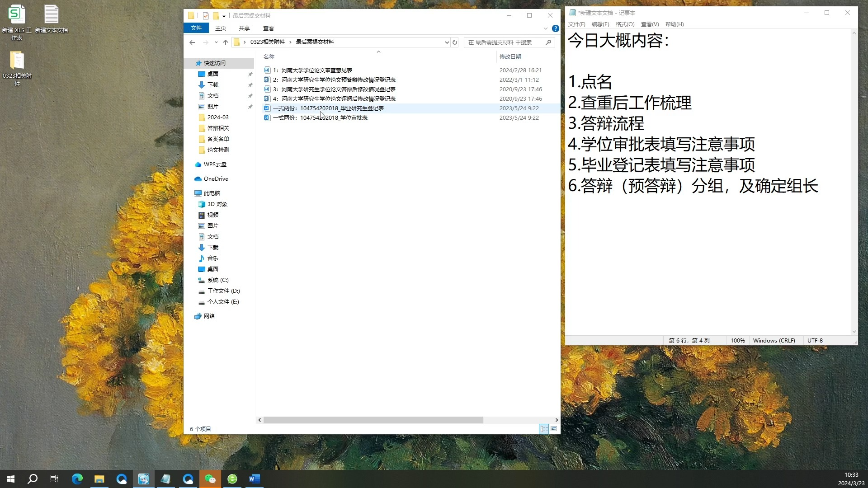Image resolution: width=868 pixels, height=488 pixels.
Task: Open Notepad 格式(O) menu
Action: point(625,24)
